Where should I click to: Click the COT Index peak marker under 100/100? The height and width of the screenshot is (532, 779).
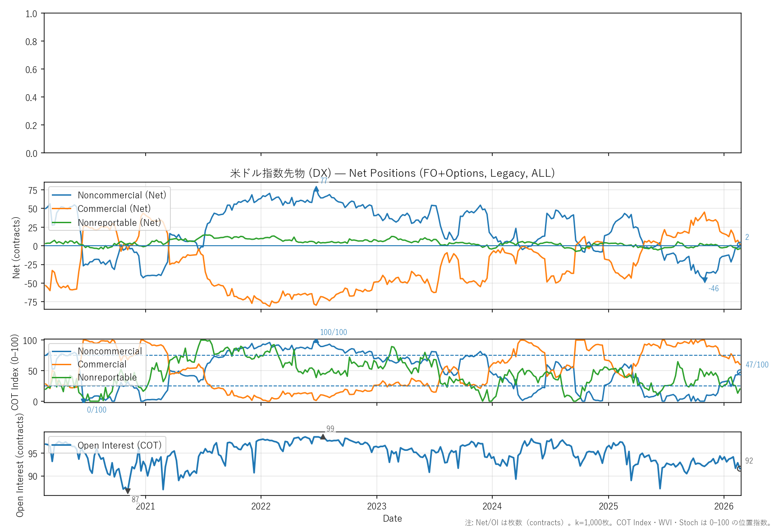pyautogui.click(x=316, y=341)
